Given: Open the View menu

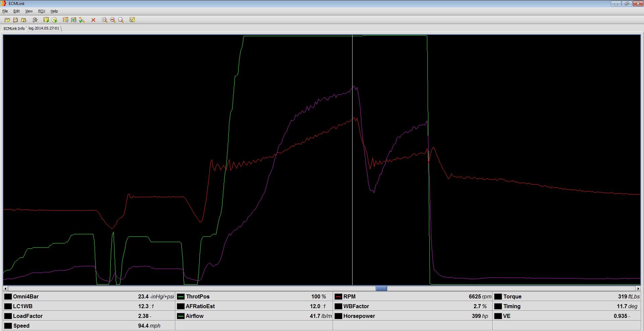Looking at the screenshot, I should tap(29, 11).
